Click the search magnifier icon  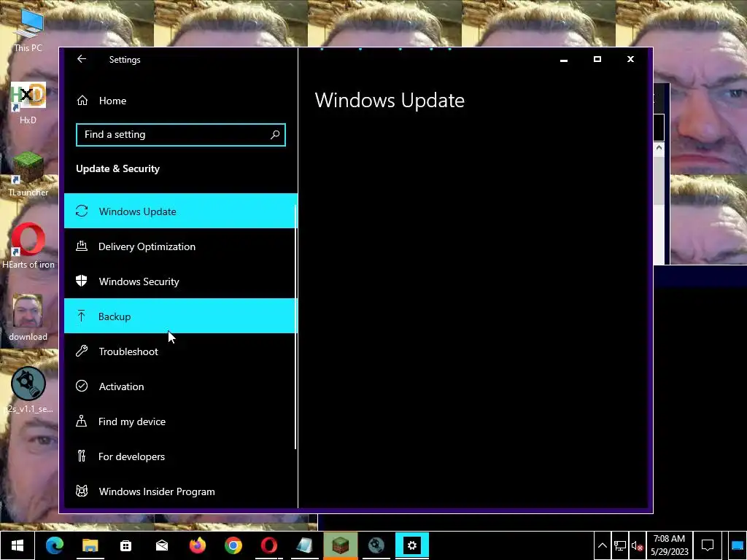coord(275,135)
